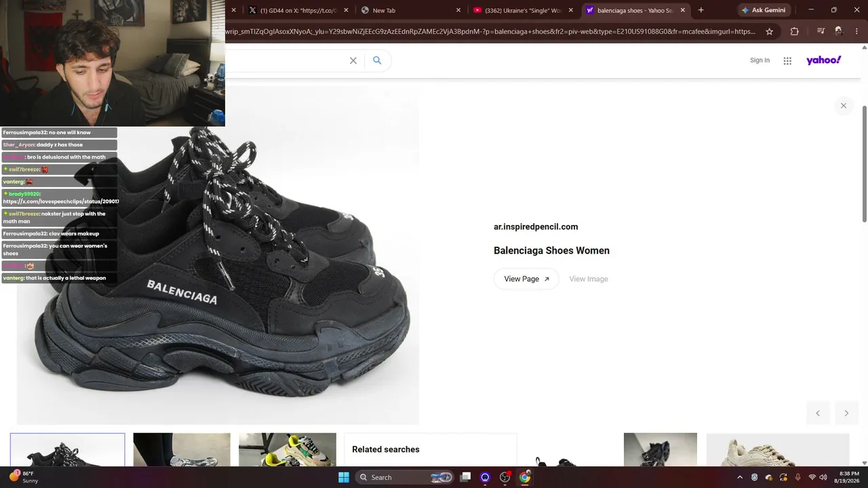Open the Yahoo apps grid menu
The image size is (868, 488).
787,61
